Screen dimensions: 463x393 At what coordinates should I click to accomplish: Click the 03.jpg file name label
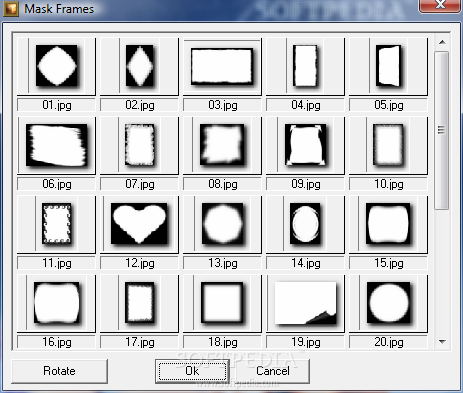(x=222, y=105)
